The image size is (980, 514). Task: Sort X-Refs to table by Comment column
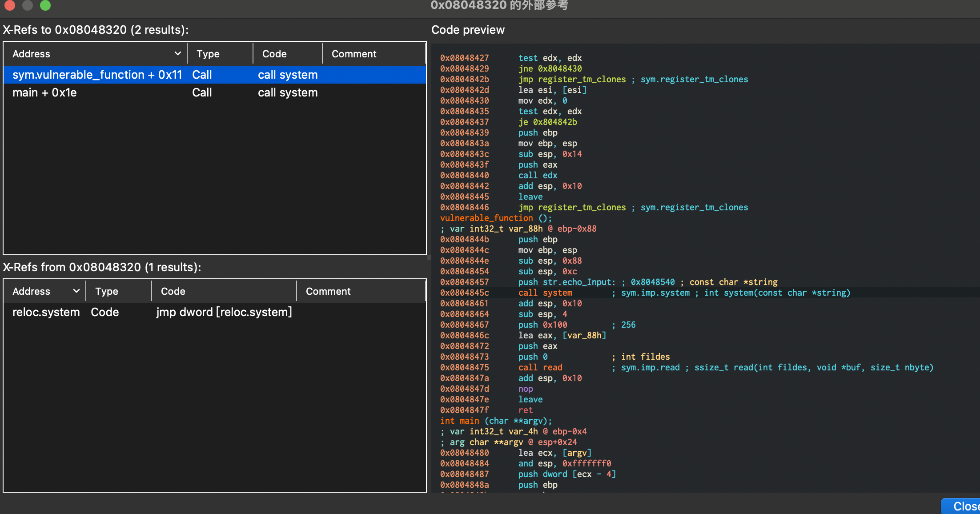354,54
